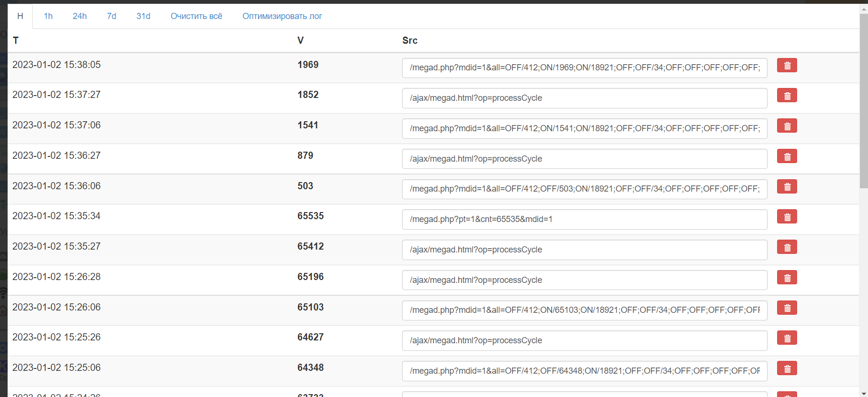Click the Src field containing cnt=65535

click(584, 219)
